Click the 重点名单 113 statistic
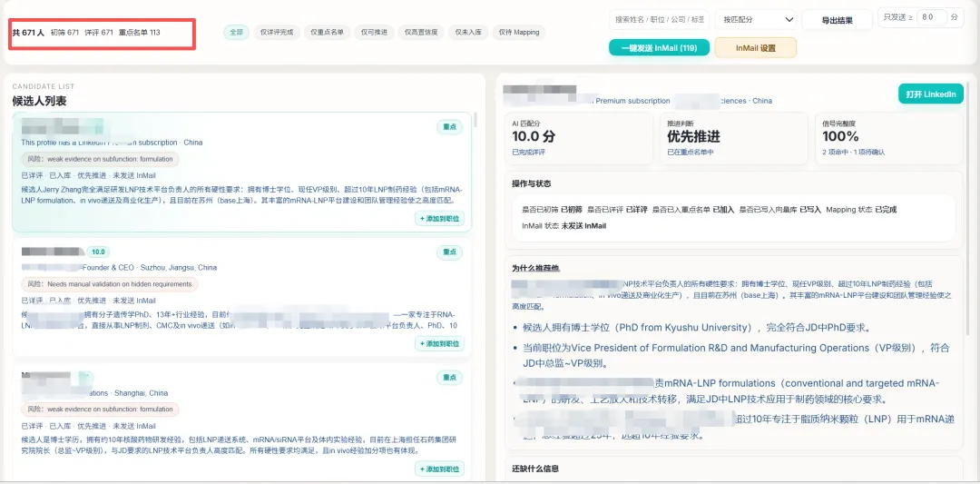The image size is (980, 484). coord(140,33)
